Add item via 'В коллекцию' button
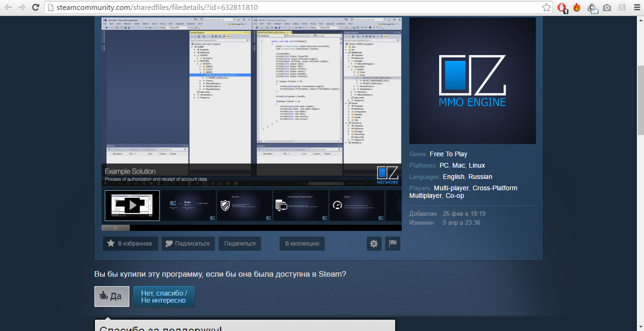This screenshot has width=644, height=331. pos(302,244)
